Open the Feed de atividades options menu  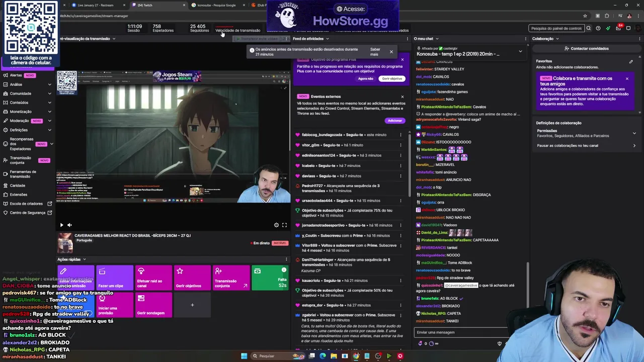coord(407,39)
